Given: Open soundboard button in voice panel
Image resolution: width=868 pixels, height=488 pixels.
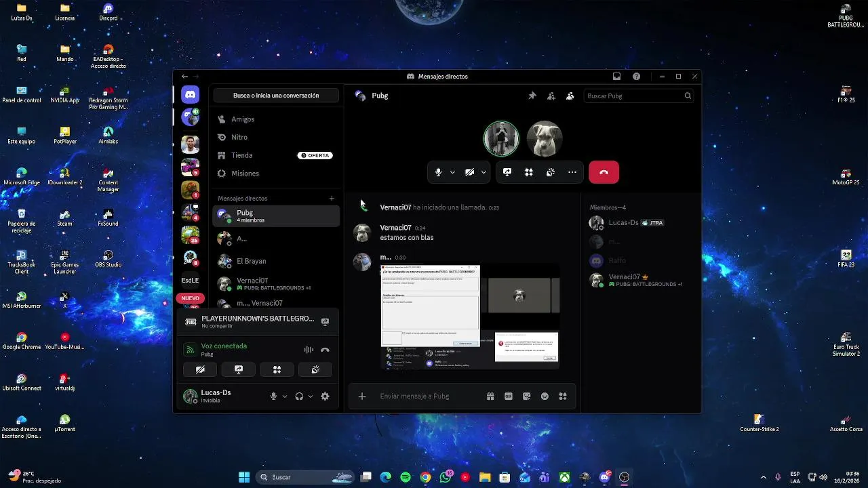Looking at the screenshot, I should pyautogui.click(x=315, y=369).
